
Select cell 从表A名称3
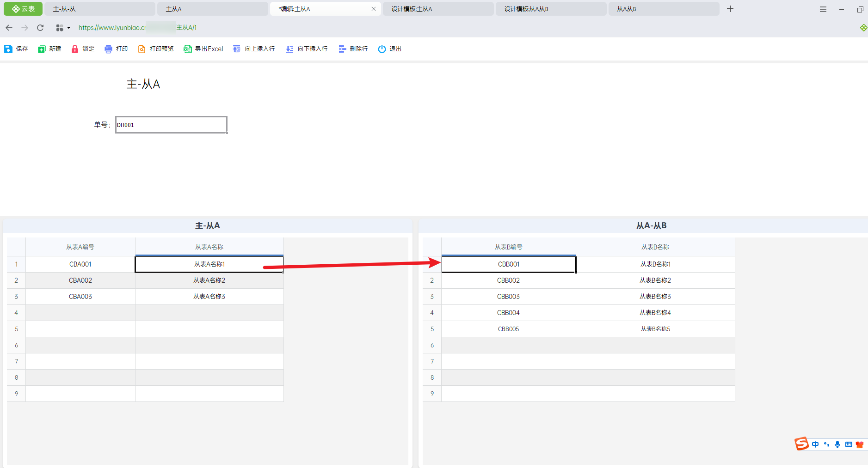[209, 297]
